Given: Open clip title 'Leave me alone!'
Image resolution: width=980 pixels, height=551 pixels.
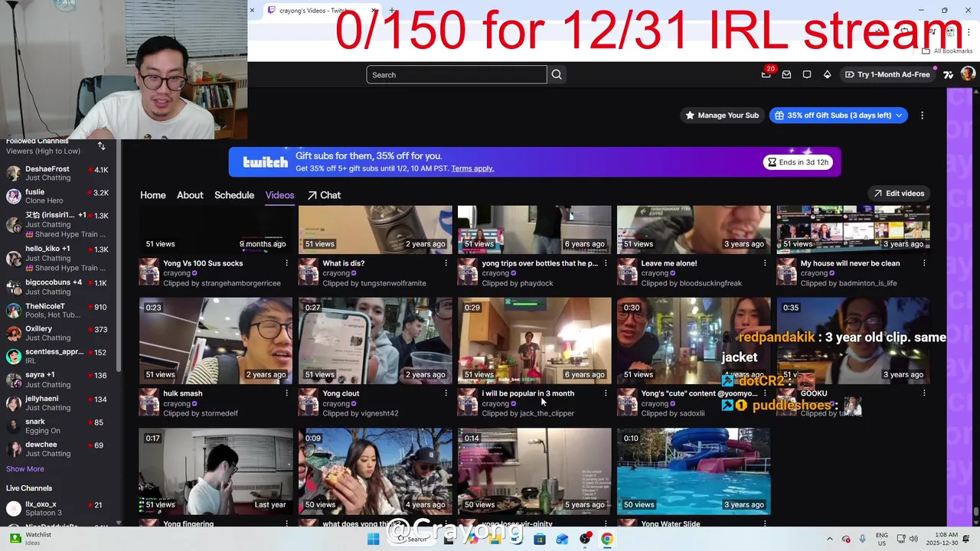Looking at the screenshot, I should pos(669,263).
